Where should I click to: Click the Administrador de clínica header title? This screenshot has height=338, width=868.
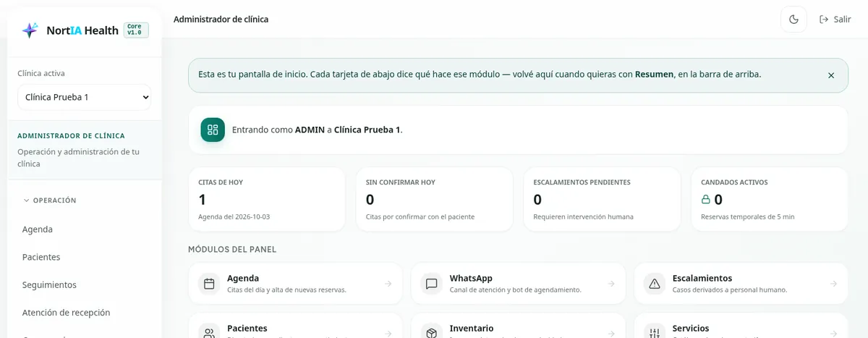[221, 20]
